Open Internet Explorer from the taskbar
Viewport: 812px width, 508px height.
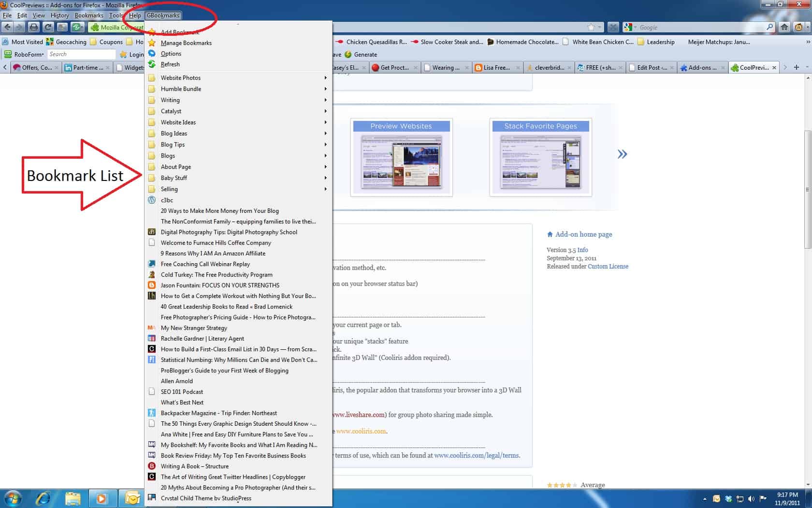(x=43, y=498)
